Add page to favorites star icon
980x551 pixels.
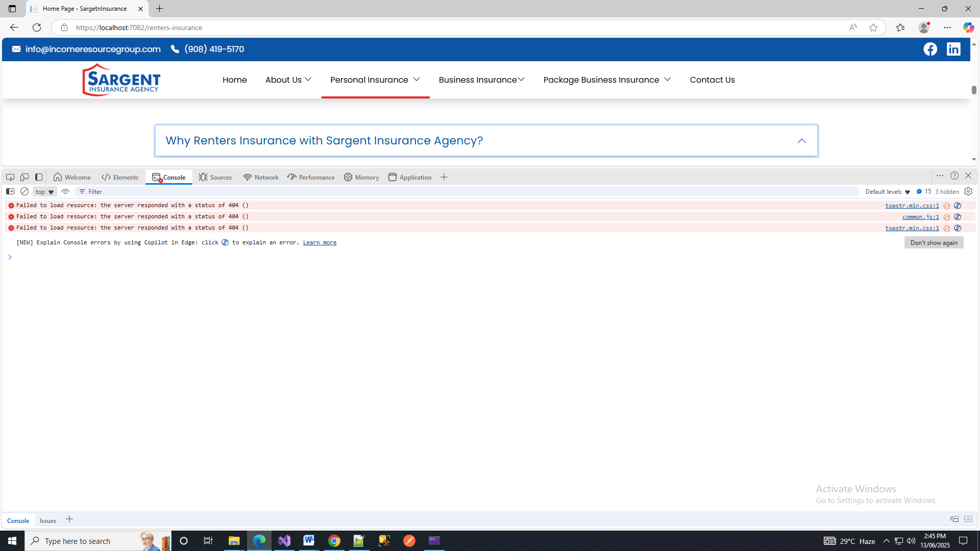[x=873, y=28]
